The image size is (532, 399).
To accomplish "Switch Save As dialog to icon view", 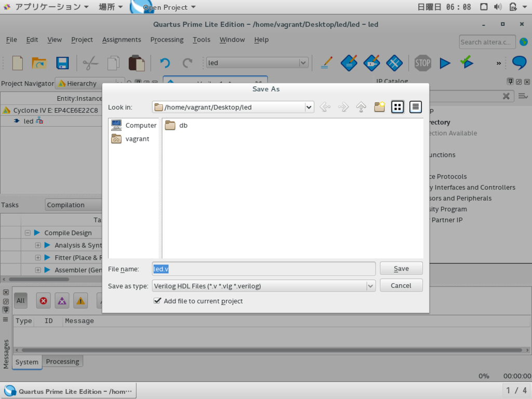I will click(x=397, y=107).
